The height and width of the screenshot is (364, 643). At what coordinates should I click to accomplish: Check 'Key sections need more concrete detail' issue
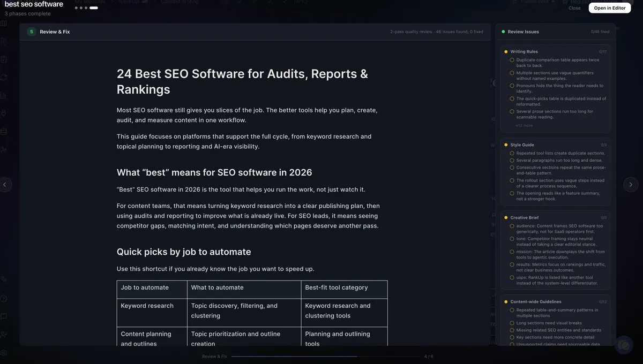(512, 337)
